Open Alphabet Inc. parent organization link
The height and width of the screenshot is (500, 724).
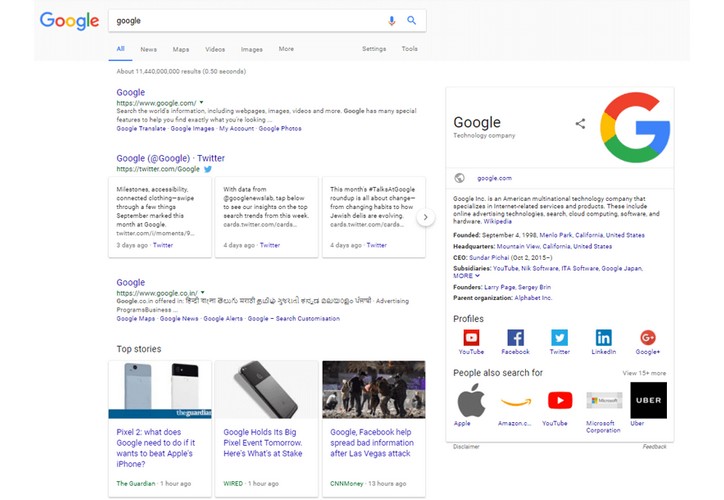coord(533,298)
